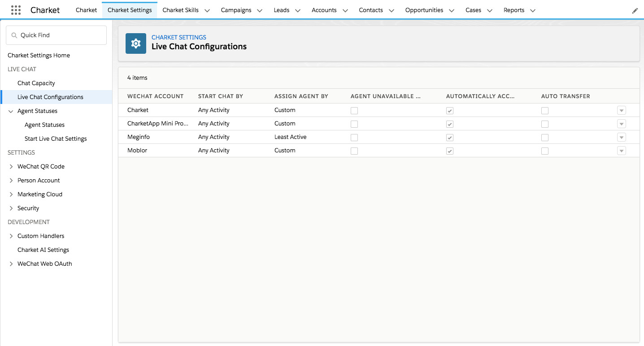The image size is (644, 346).
Task: Click the Quick Find search box
Action: (57, 35)
